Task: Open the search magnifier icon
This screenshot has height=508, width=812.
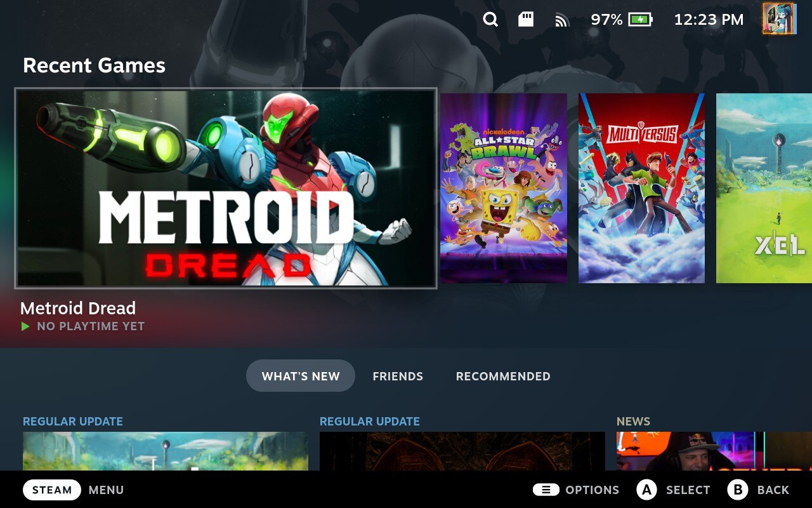Action: 490,19
